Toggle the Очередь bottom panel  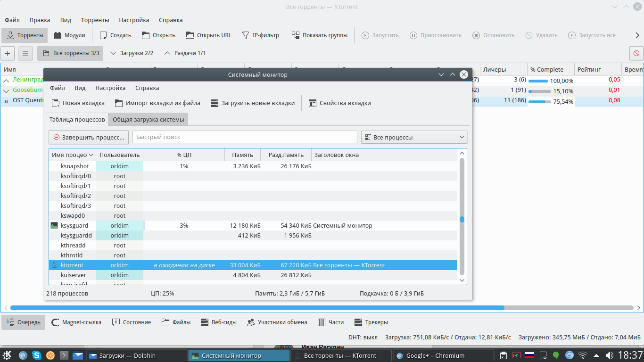point(23,322)
